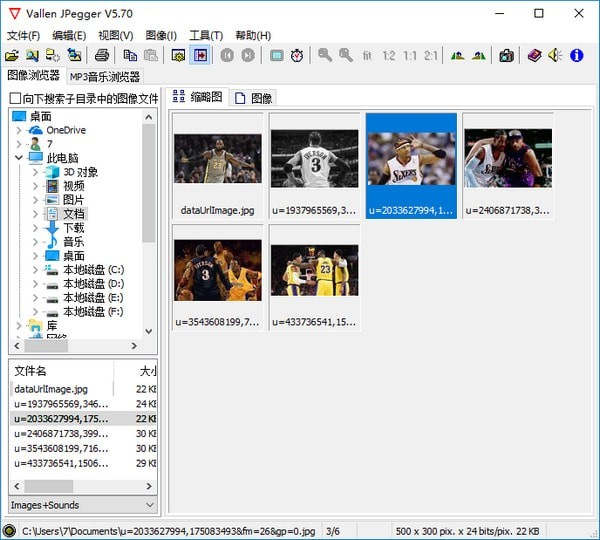
Task: Select the 文档 folder in tree
Action: click(73, 214)
